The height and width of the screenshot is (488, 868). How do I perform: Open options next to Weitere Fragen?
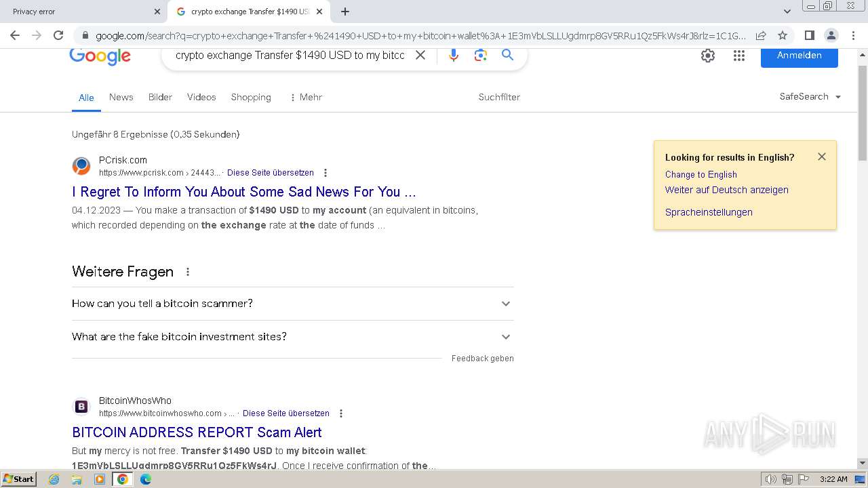point(188,272)
